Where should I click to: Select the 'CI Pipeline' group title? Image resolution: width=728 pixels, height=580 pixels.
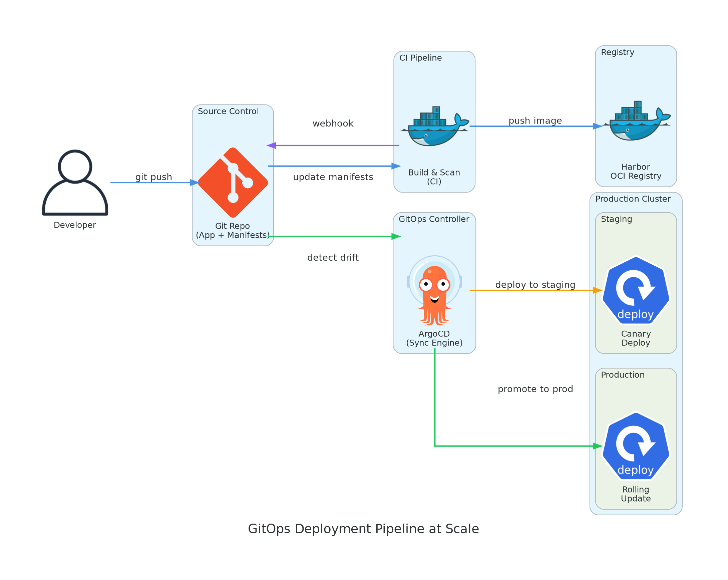tap(421, 58)
